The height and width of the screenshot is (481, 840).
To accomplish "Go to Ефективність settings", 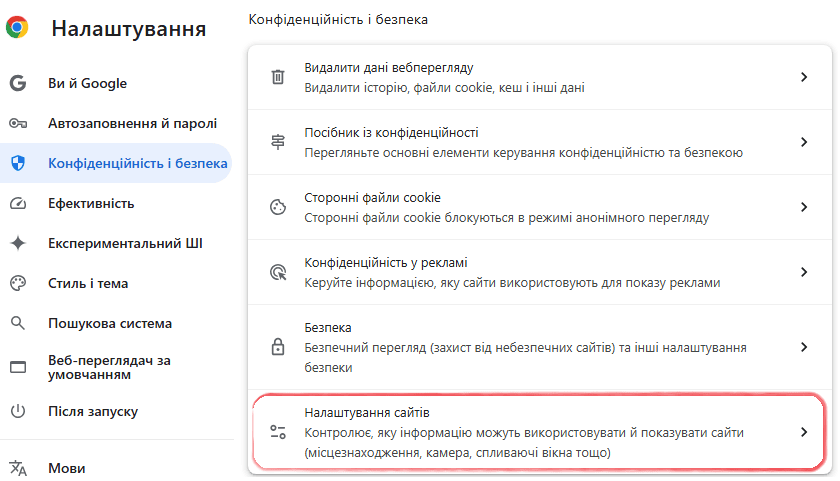I will point(91,203).
